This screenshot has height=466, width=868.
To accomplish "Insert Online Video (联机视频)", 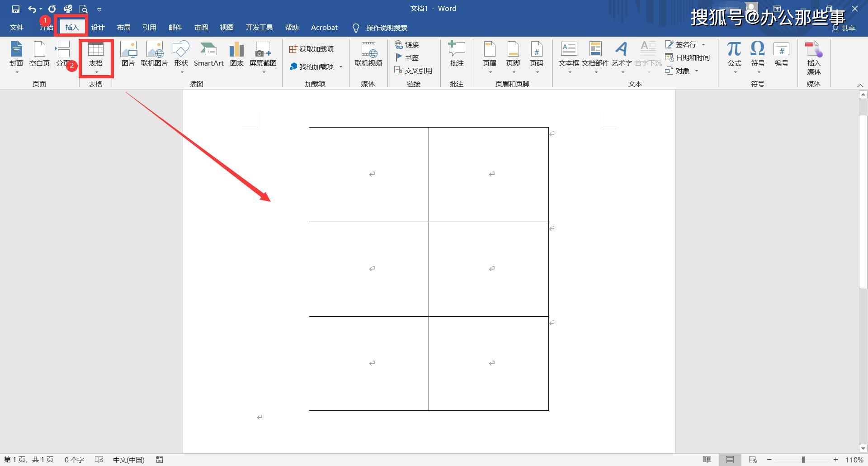I will [368, 54].
